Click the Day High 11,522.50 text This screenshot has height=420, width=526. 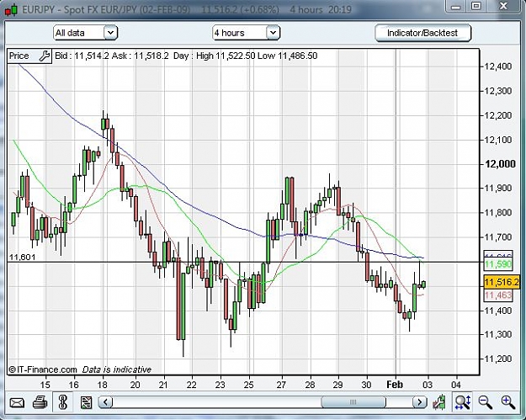coord(215,56)
